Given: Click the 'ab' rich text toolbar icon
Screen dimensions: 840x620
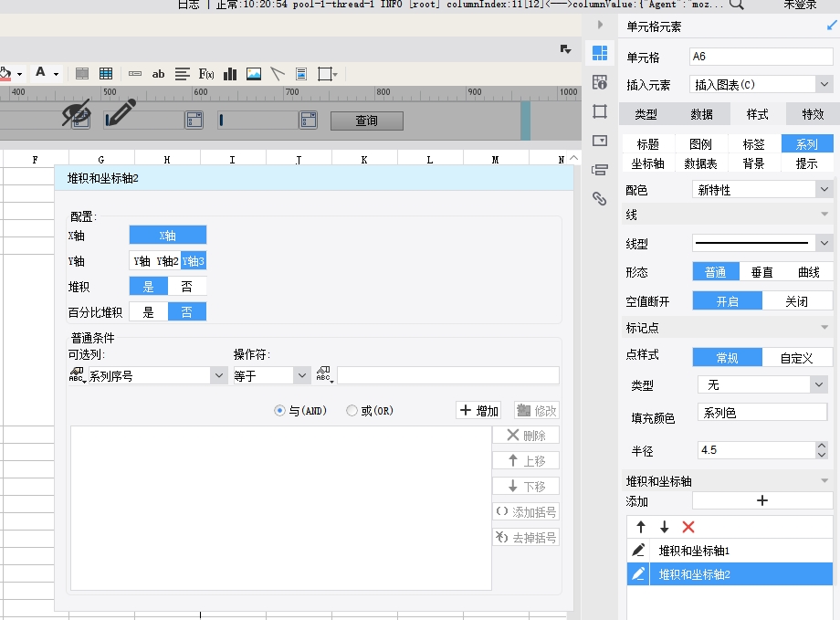Looking at the screenshot, I should click(158, 74).
